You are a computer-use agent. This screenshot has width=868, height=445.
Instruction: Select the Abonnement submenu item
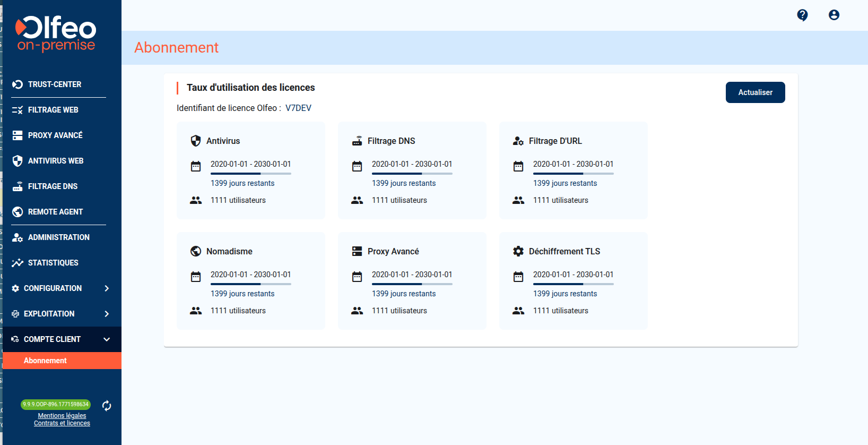[x=45, y=361]
